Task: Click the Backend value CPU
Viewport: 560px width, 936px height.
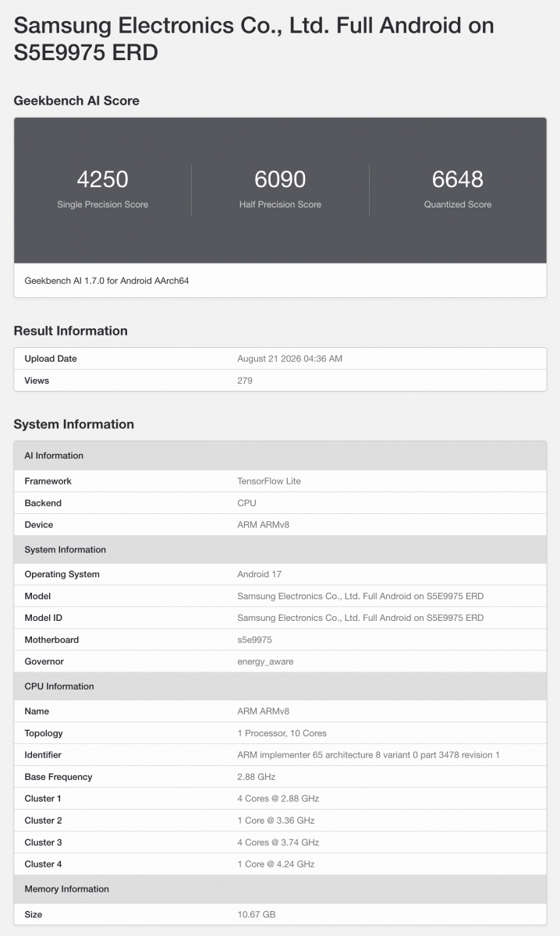Action: coord(246,503)
